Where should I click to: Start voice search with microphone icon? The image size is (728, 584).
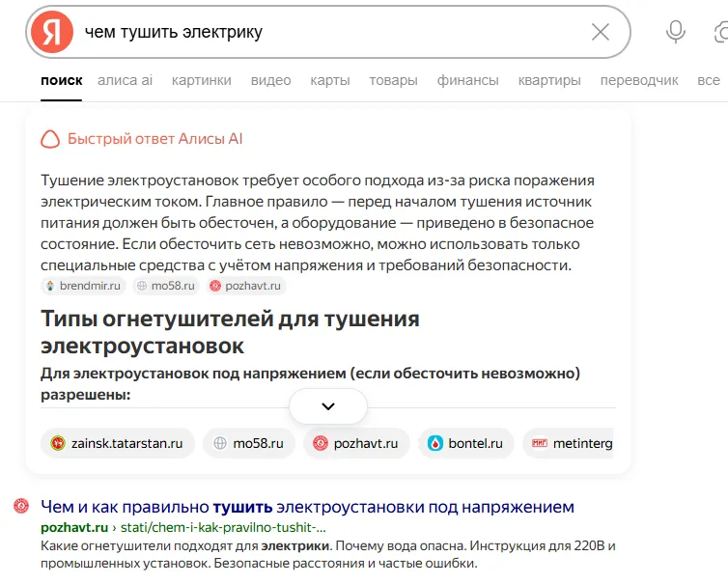(x=676, y=32)
